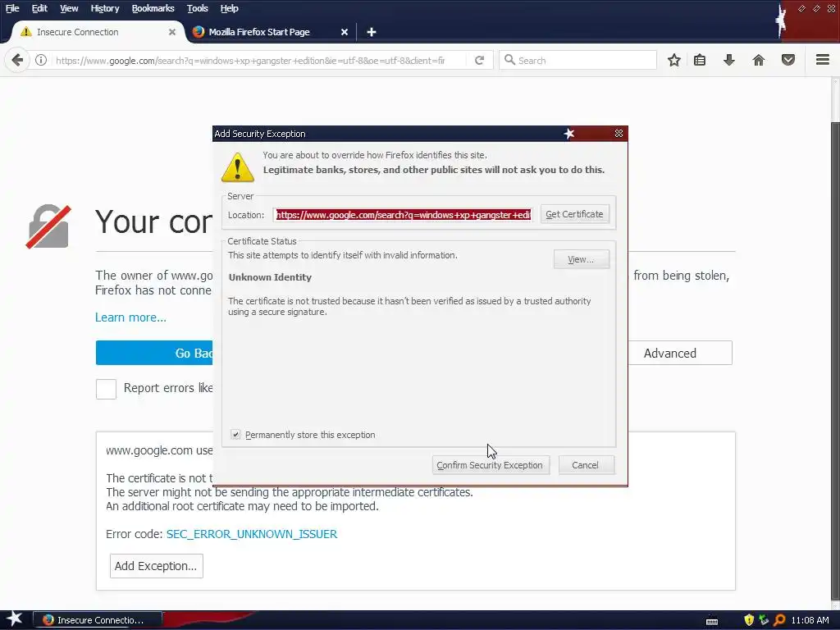The image size is (840, 630).
Task: Click the yellow warning triangle in dialog
Action: point(237,167)
